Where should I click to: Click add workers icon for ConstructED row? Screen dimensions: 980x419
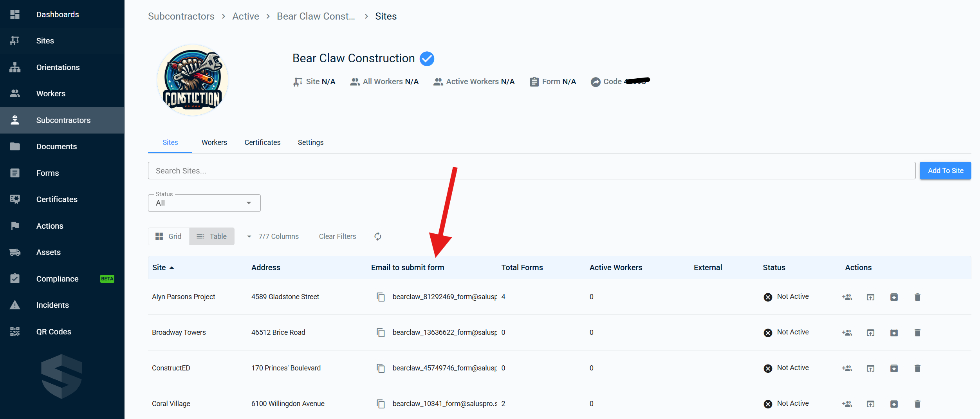pos(847,368)
